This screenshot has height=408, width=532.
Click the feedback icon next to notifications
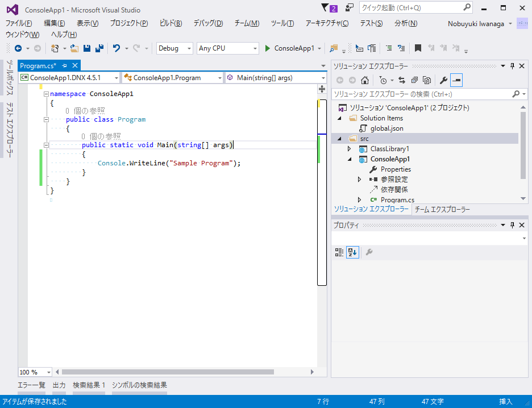coord(349,7)
